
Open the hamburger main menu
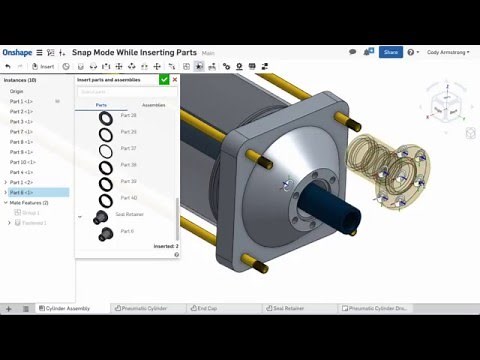(x=39, y=52)
